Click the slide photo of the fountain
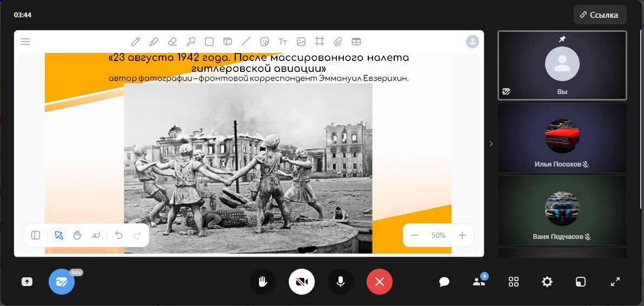644x306 pixels. (x=248, y=168)
